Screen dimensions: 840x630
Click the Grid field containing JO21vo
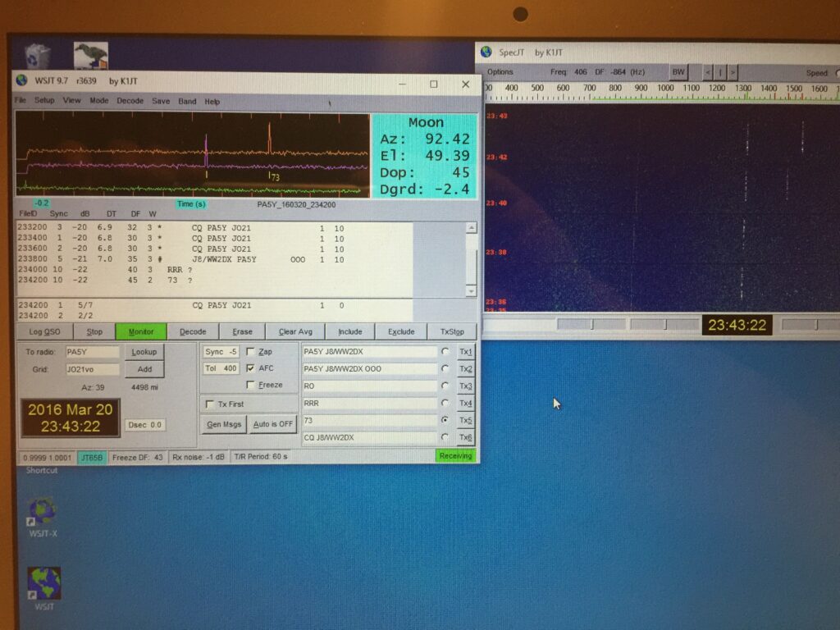coord(92,369)
